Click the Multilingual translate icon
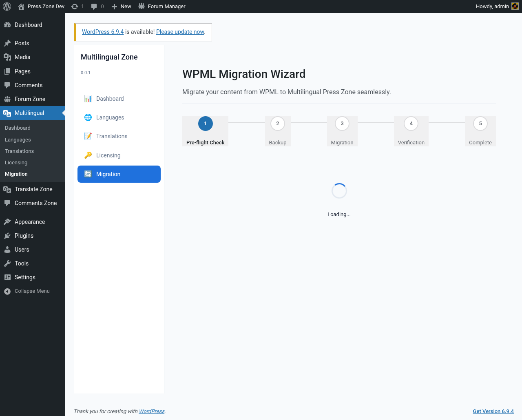The height and width of the screenshot is (420, 522). coord(7,113)
